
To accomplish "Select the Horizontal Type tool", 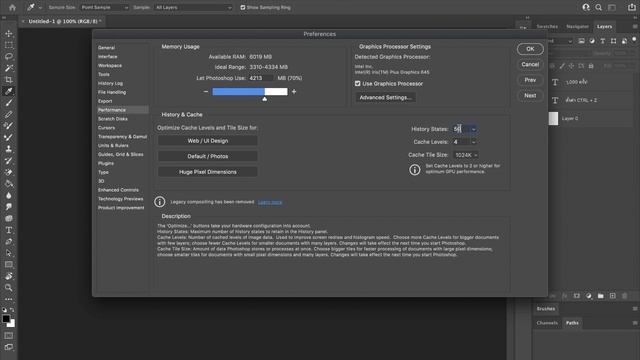I will click(x=9, y=230).
